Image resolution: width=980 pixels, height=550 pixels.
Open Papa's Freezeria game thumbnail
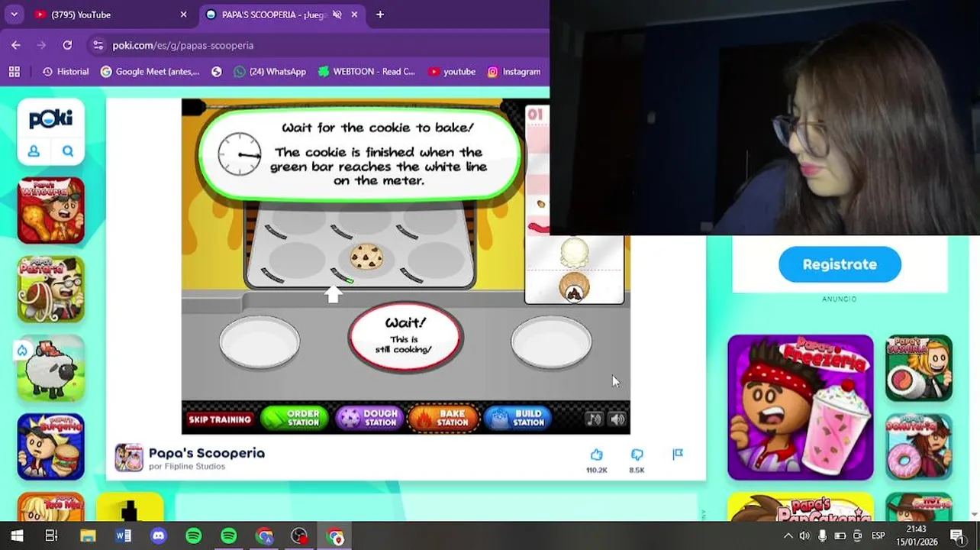pos(800,407)
